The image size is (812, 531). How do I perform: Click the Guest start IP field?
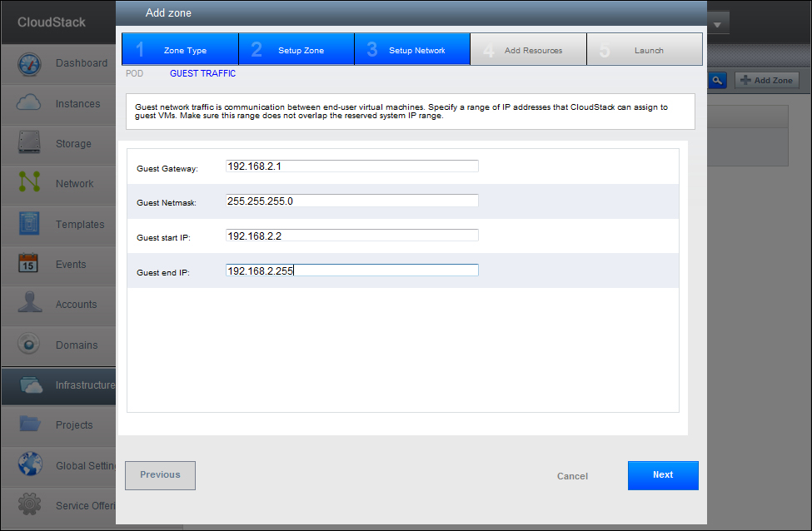point(351,236)
